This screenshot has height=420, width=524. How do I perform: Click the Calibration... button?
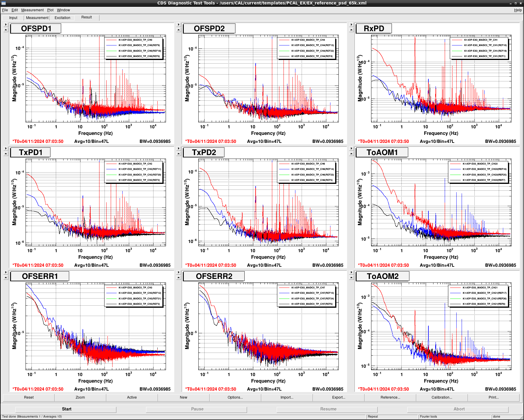pos(442,397)
